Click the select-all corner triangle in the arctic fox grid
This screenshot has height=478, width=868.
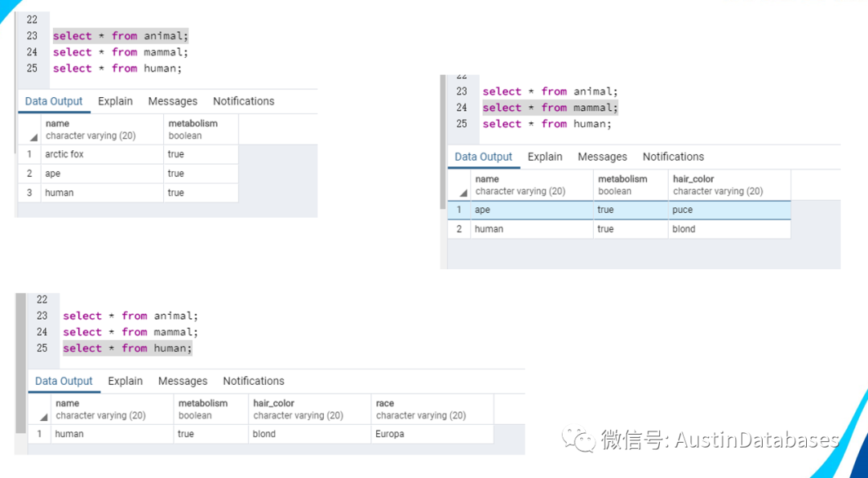(x=34, y=137)
